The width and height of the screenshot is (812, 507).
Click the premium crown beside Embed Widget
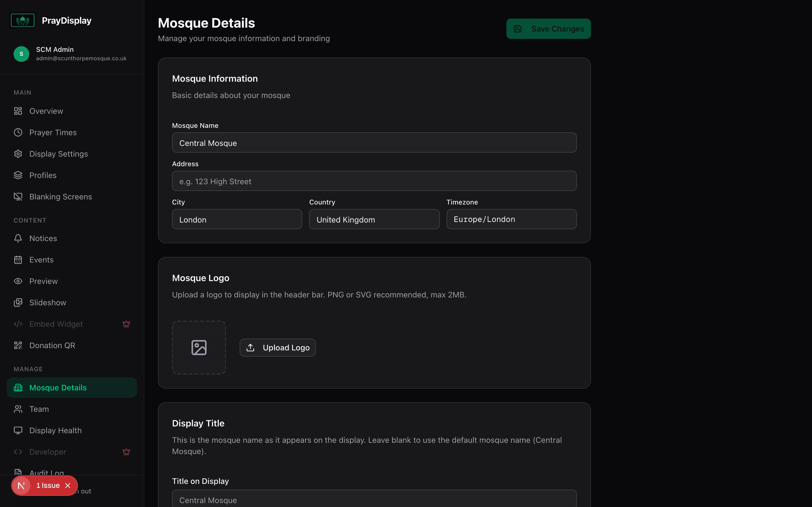127,324
